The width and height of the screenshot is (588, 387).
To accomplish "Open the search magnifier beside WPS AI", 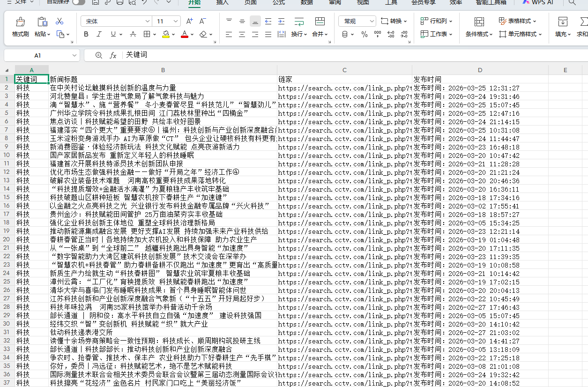I will 573,2.
